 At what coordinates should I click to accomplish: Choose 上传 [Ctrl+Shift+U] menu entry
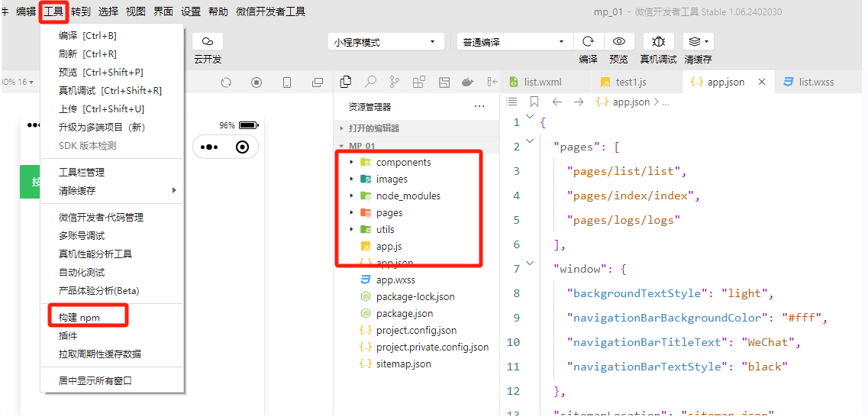[111, 109]
